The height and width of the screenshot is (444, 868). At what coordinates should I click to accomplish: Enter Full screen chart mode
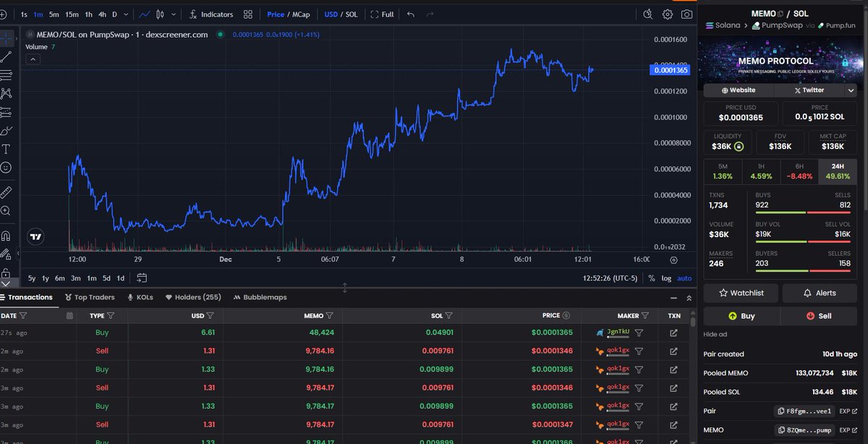click(383, 14)
